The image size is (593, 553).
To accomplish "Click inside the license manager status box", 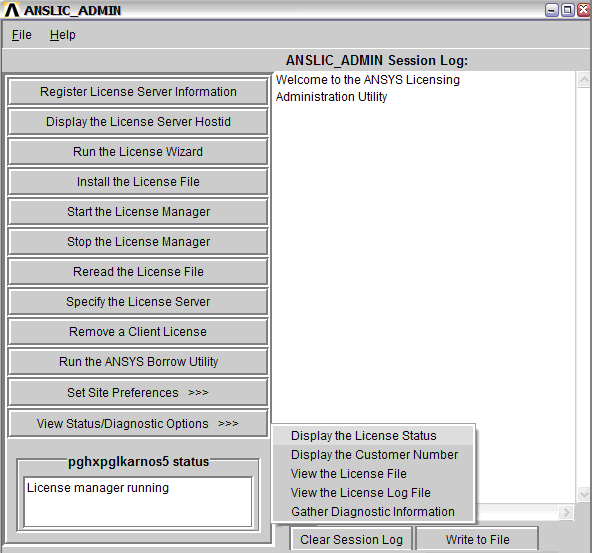I will click(x=138, y=502).
